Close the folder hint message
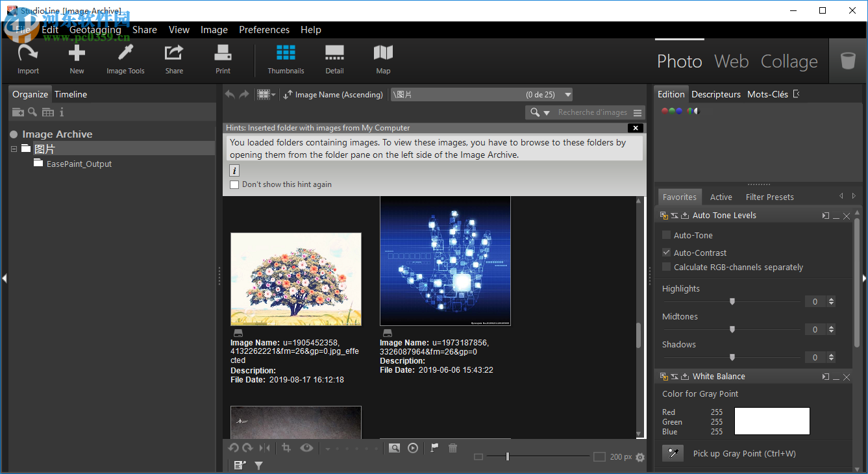 [635, 128]
